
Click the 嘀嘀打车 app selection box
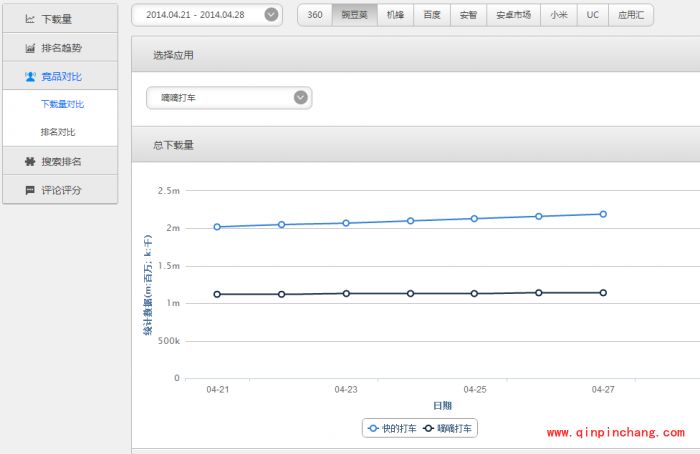[229, 98]
